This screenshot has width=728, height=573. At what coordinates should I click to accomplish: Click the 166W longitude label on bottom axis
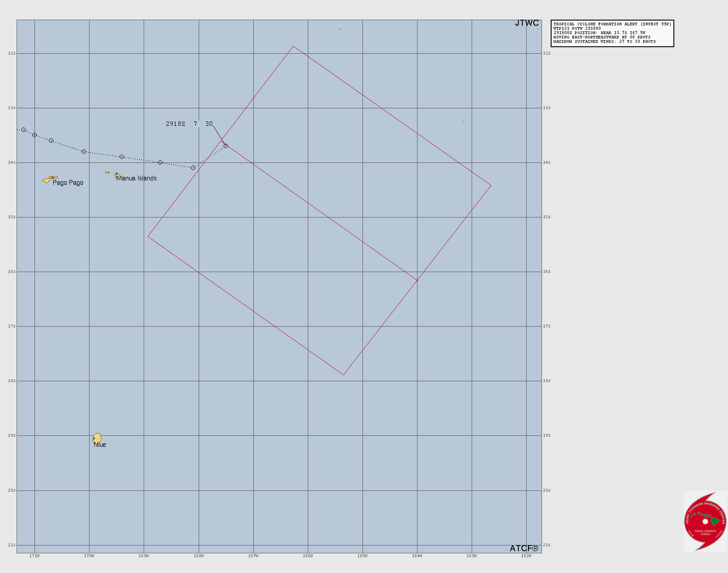pyautogui.click(x=308, y=556)
